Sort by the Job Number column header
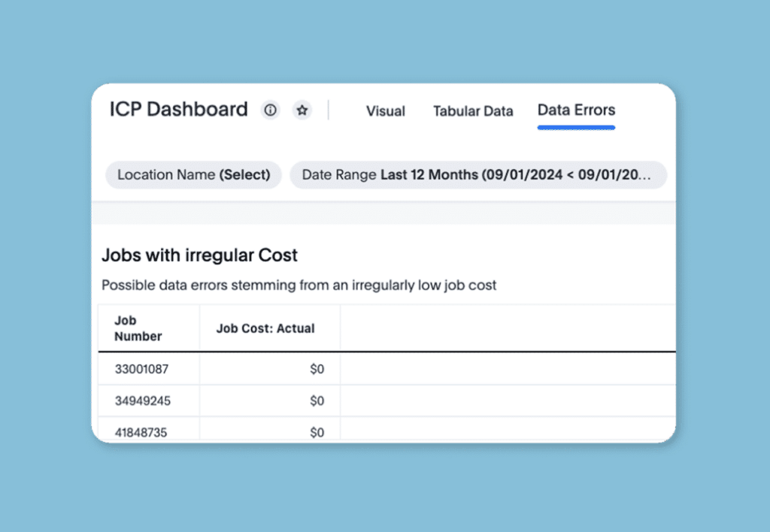 [138, 328]
